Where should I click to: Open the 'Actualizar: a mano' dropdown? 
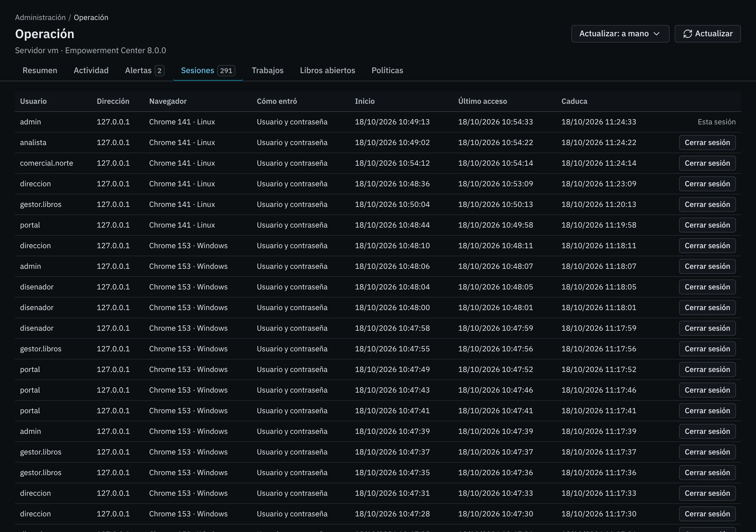click(x=620, y=33)
